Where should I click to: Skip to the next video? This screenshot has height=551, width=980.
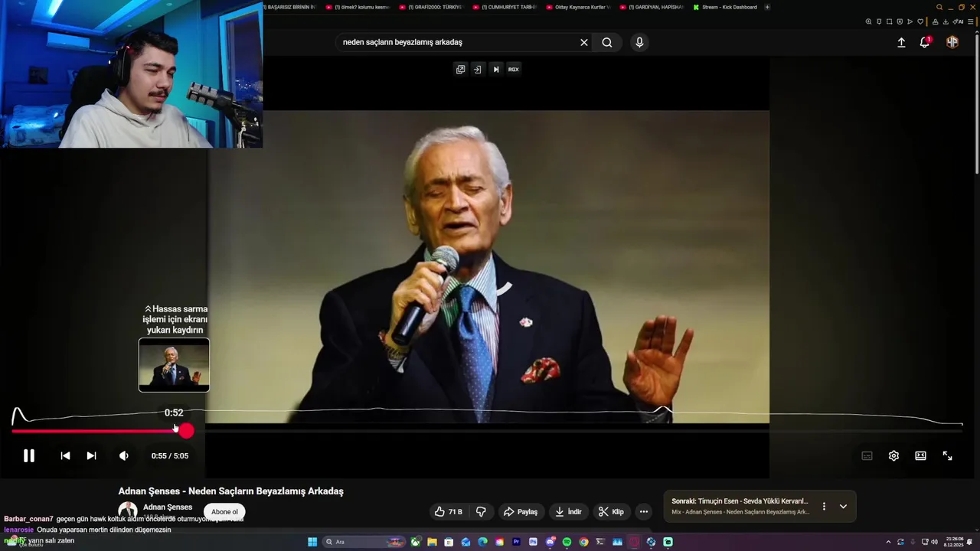point(91,456)
